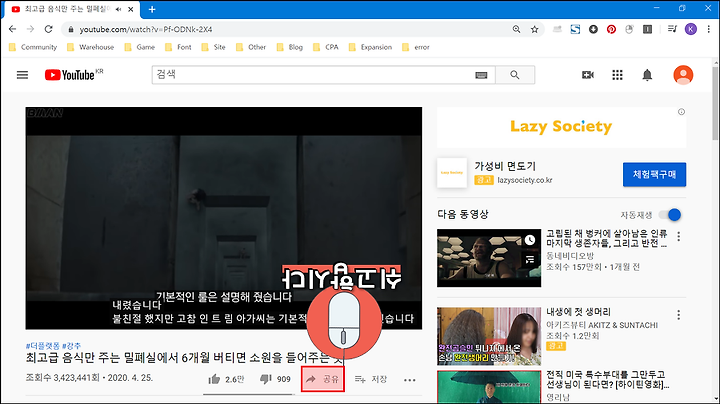Open the Warehouse bookmarks folder
Image resolution: width=720 pixels, height=404 pixels.
pyautogui.click(x=90, y=47)
